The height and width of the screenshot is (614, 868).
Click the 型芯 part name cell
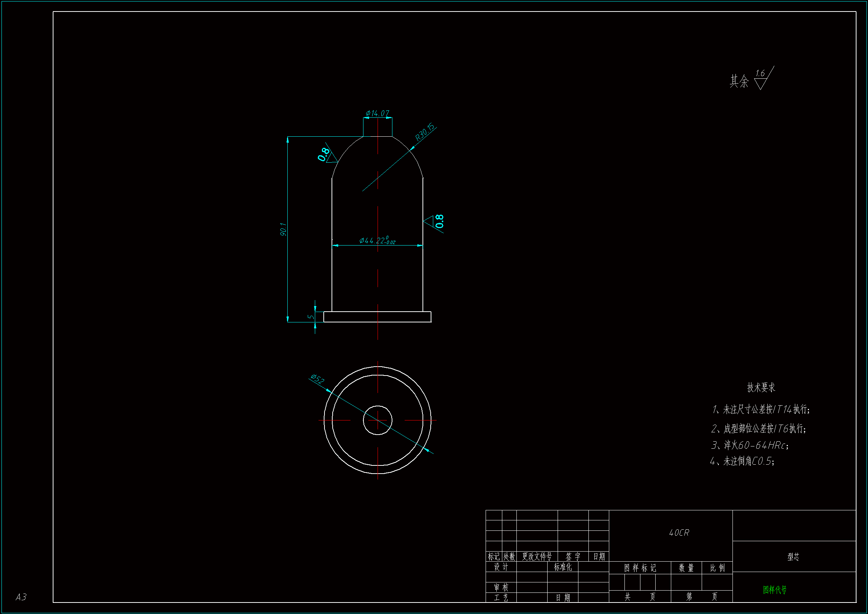pos(793,557)
